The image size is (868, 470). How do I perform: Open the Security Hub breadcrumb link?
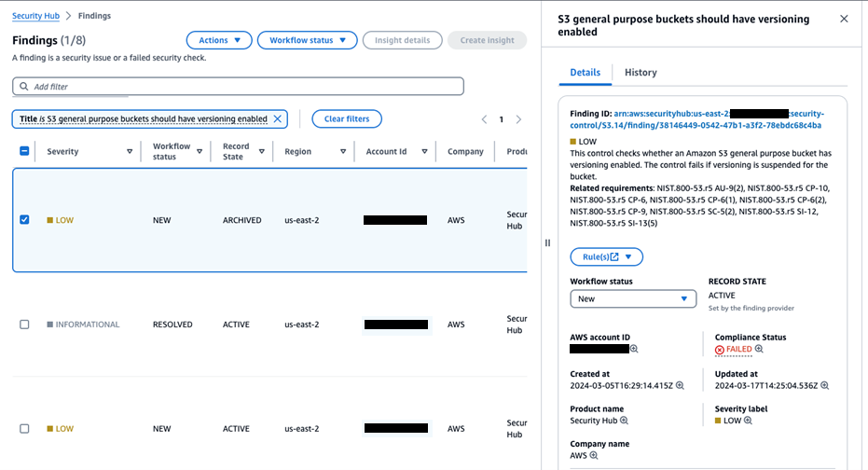(x=36, y=16)
